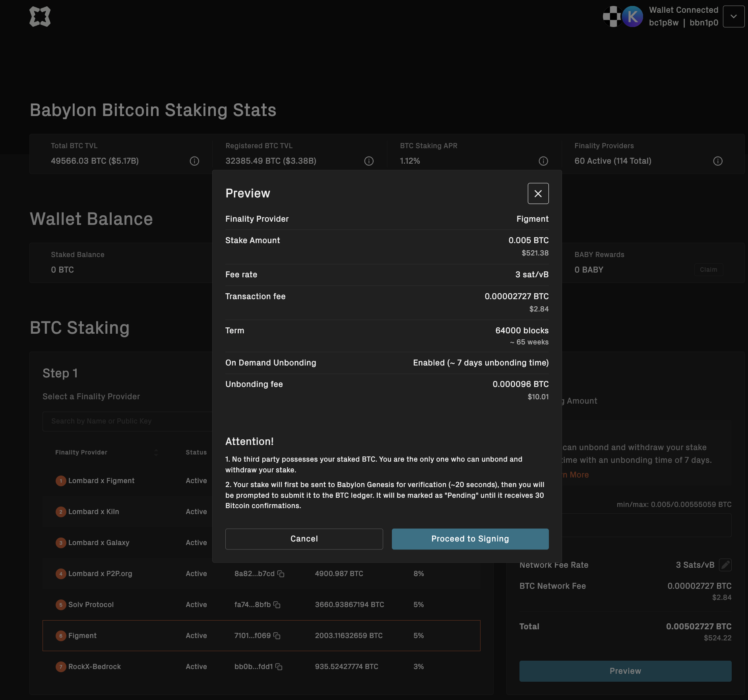
Task: Click the 'Wallet Connected' label
Action: (x=684, y=10)
